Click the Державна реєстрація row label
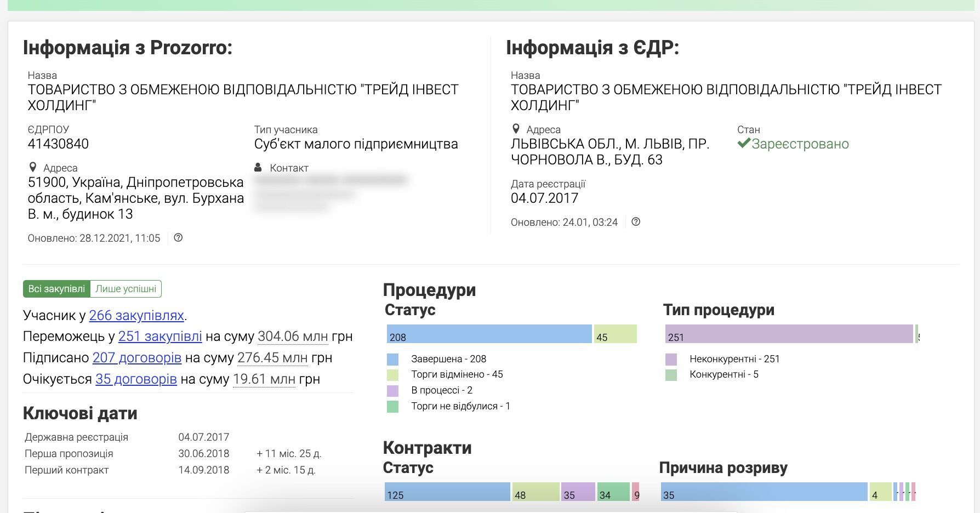 (76, 437)
